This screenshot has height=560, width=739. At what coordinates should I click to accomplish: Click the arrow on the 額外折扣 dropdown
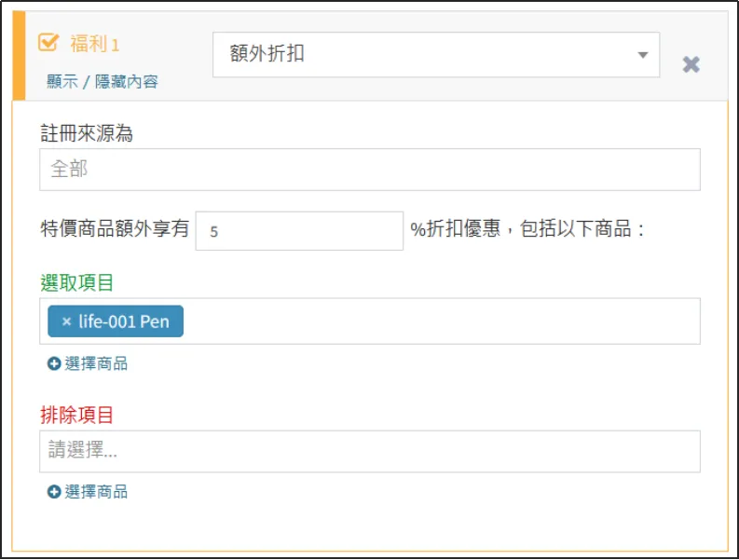pyautogui.click(x=642, y=55)
